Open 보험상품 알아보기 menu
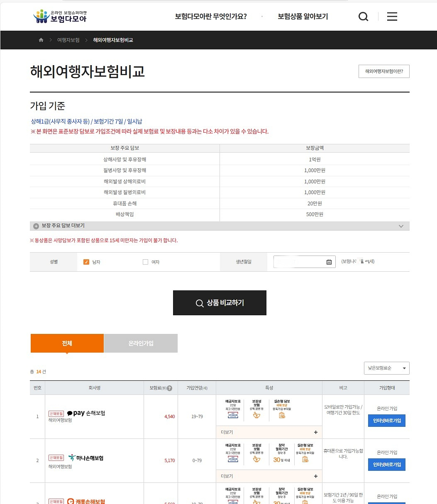Screen dimensions: 437x504 [303, 17]
